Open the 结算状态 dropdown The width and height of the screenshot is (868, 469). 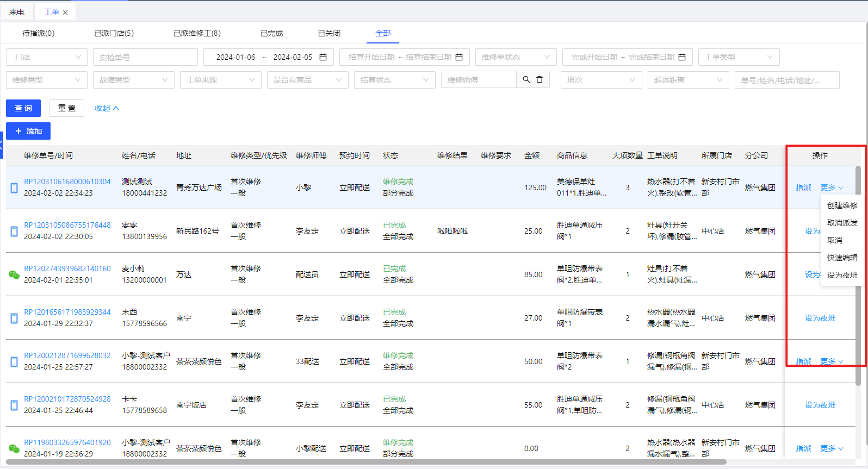tap(395, 80)
